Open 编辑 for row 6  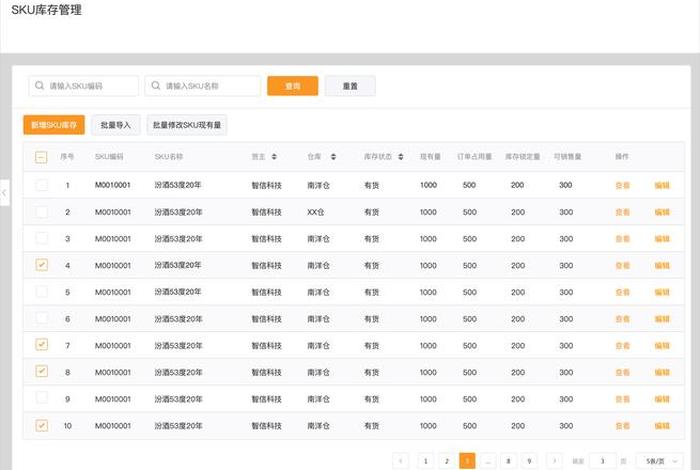pos(662,319)
